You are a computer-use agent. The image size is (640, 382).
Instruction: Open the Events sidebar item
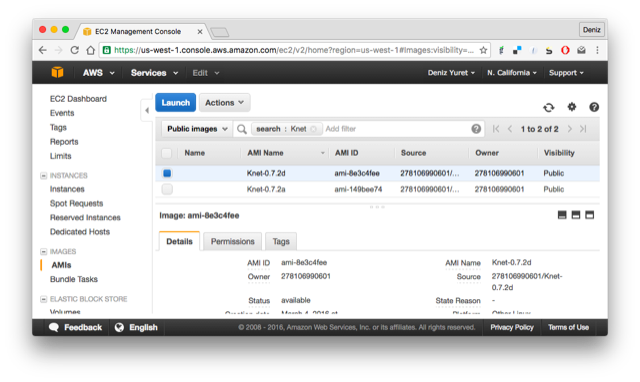coord(62,113)
